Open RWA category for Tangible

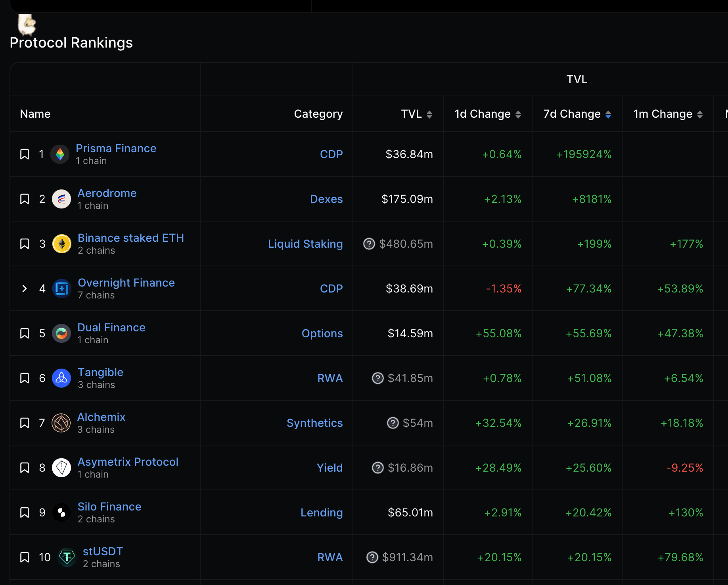(330, 378)
